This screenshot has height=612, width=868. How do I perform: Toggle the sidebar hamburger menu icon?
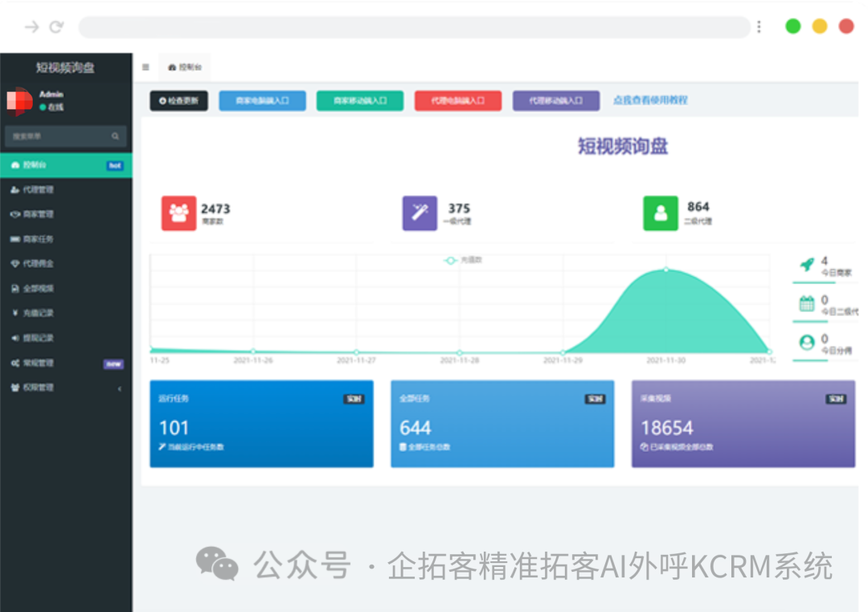click(x=145, y=67)
